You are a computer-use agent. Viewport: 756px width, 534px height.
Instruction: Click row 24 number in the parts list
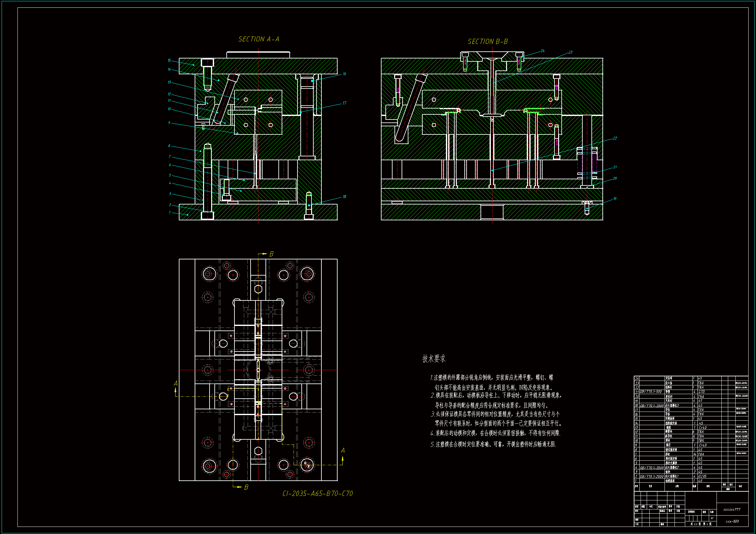(637, 379)
